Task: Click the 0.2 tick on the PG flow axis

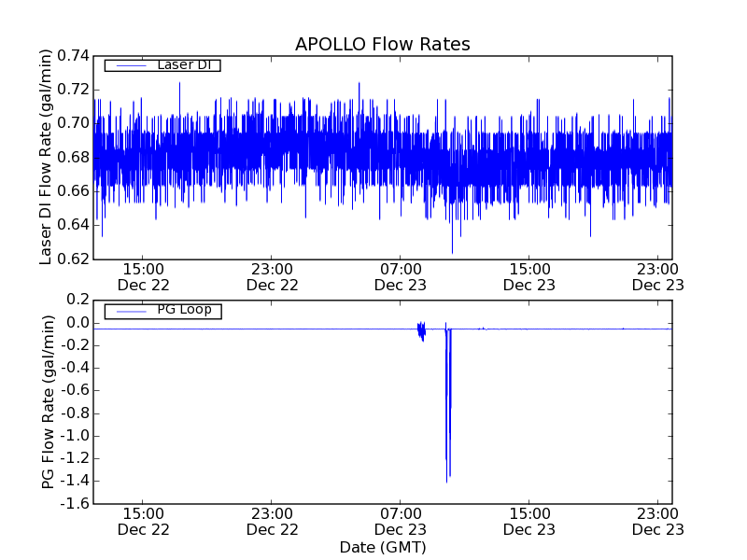Action: 78,300
